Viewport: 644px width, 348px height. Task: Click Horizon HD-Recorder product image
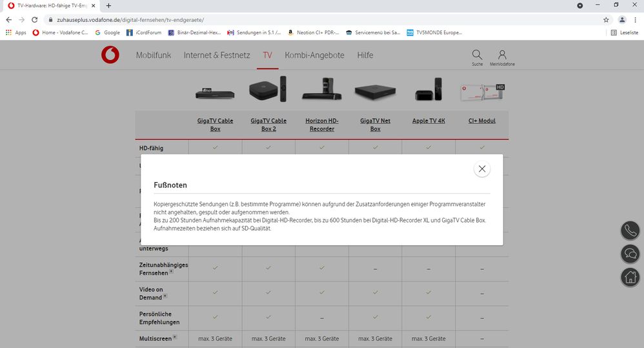point(322,88)
